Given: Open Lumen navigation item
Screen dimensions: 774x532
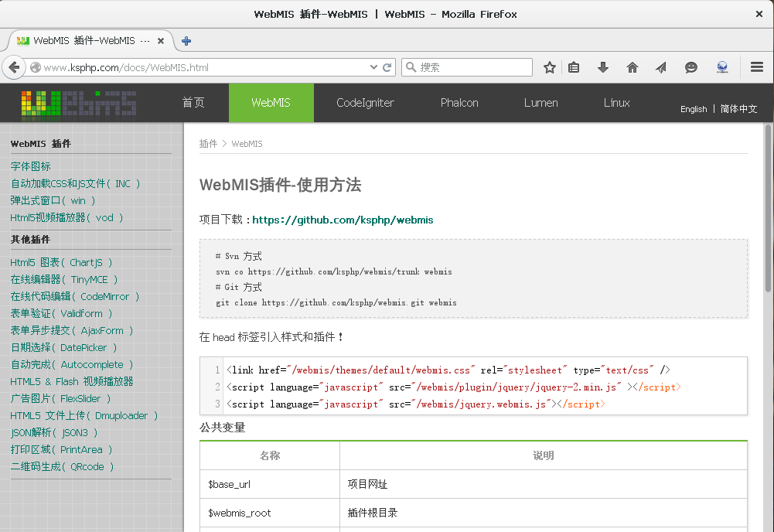Looking at the screenshot, I should coord(541,103).
